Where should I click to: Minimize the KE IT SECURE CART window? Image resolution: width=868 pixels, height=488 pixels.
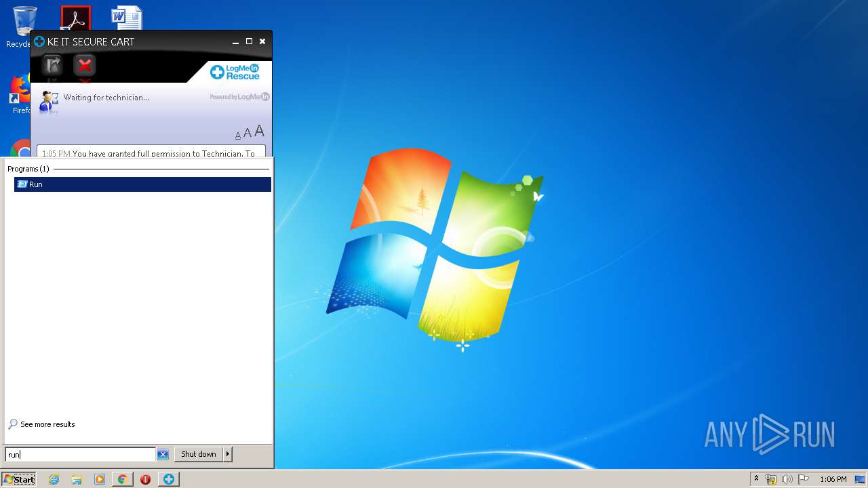click(235, 42)
